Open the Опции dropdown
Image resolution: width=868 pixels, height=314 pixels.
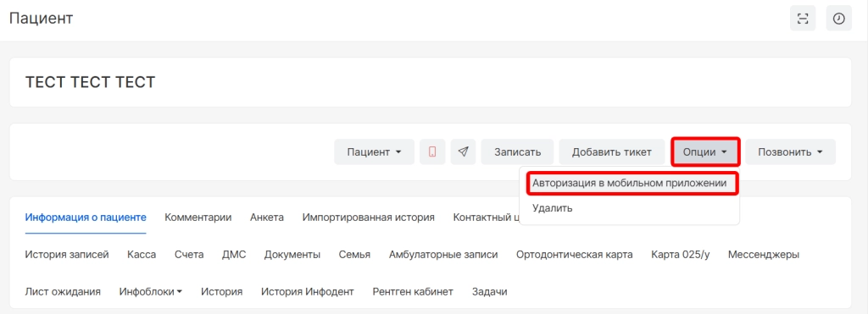705,151
